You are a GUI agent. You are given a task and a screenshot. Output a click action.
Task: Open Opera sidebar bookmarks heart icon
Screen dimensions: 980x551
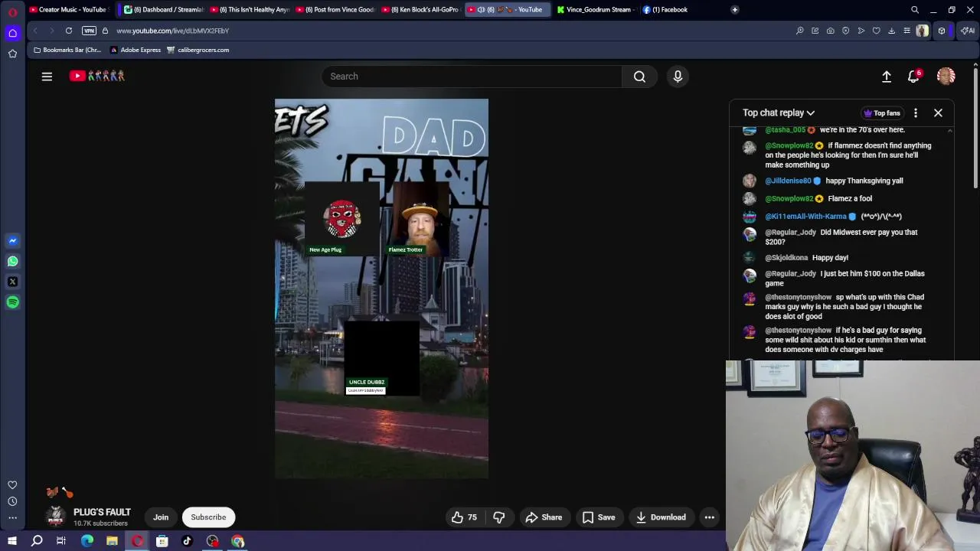click(12, 485)
